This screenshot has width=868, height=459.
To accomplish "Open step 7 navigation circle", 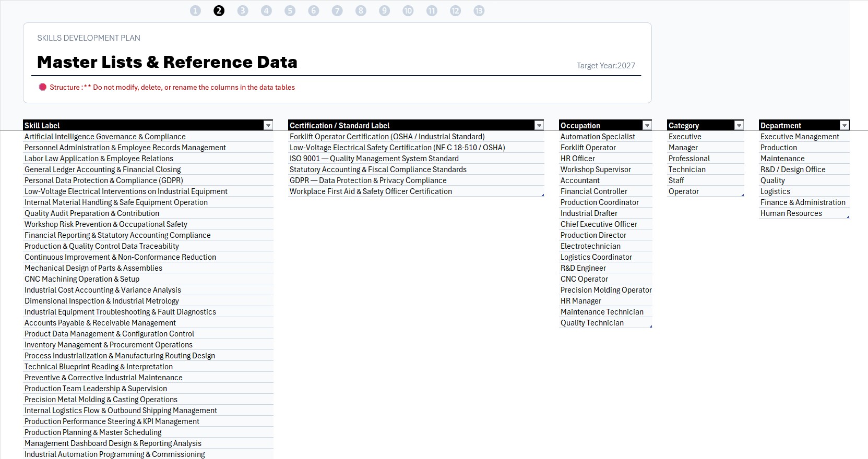I will (337, 10).
